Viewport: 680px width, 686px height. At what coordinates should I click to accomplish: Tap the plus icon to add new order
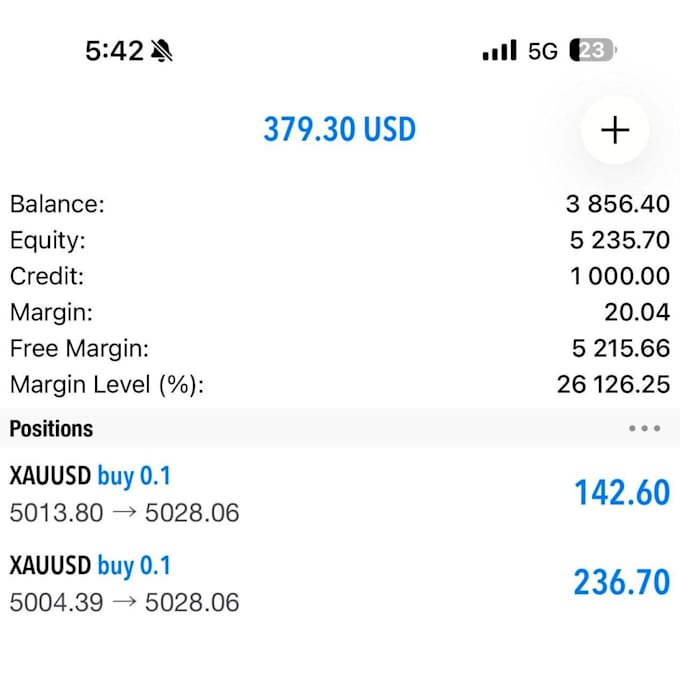(x=615, y=130)
